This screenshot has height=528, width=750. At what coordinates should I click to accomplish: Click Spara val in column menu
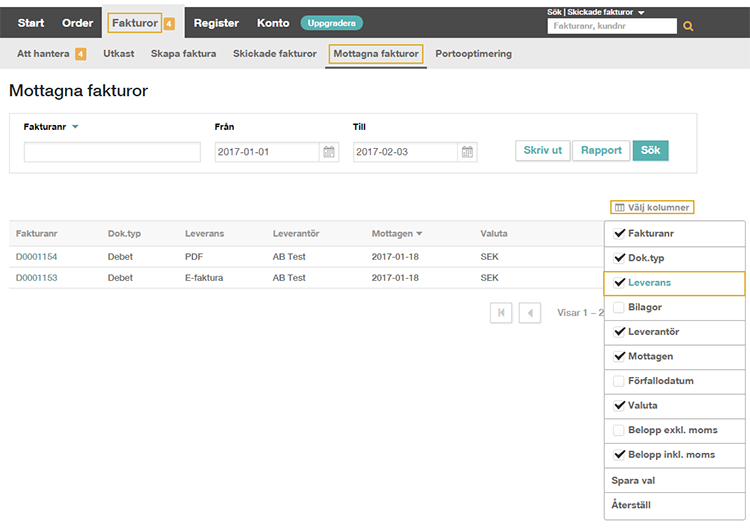[x=633, y=481]
